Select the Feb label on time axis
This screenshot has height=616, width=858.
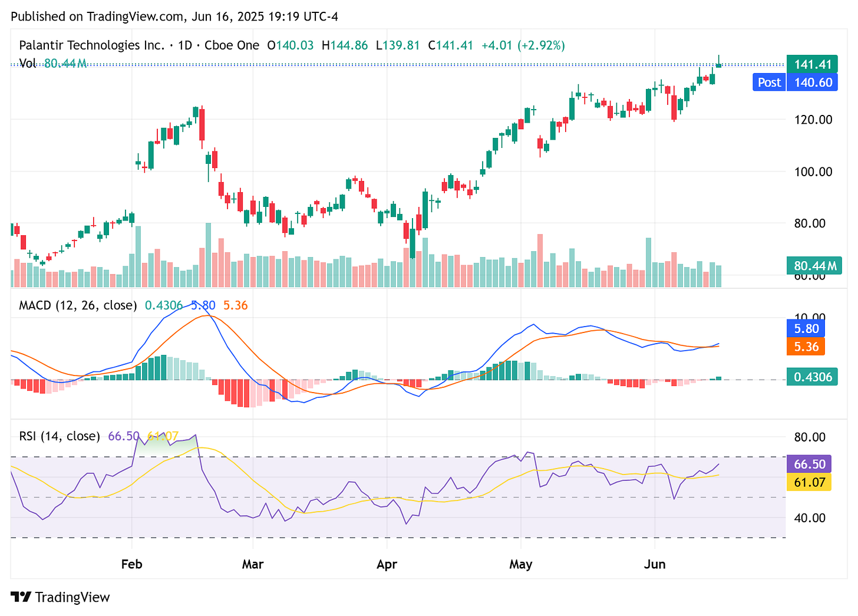point(131,564)
